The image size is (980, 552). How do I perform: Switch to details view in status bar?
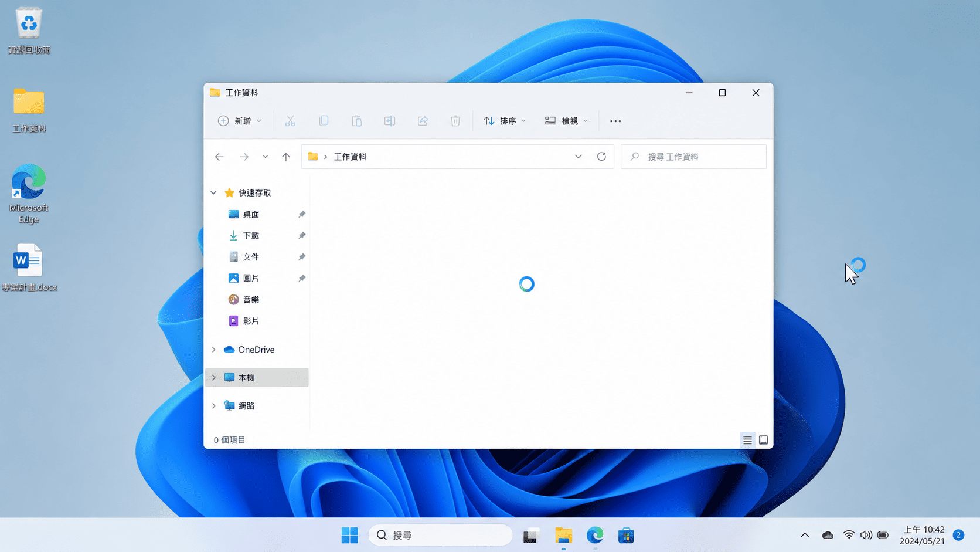coord(747,440)
